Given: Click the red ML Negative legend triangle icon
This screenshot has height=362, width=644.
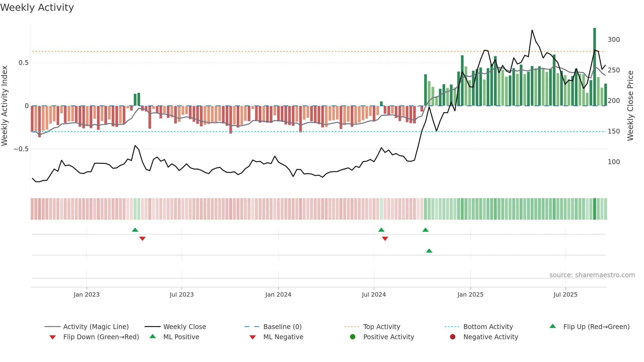Looking at the screenshot, I should click(x=253, y=337).
